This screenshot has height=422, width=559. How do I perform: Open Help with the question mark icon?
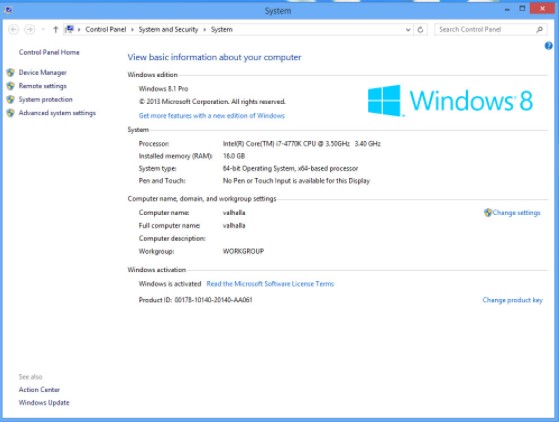[548, 46]
